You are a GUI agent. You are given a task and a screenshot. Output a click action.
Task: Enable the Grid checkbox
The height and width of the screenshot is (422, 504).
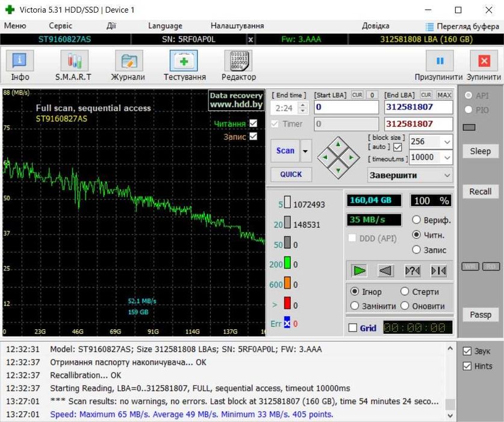[x=353, y=328]
